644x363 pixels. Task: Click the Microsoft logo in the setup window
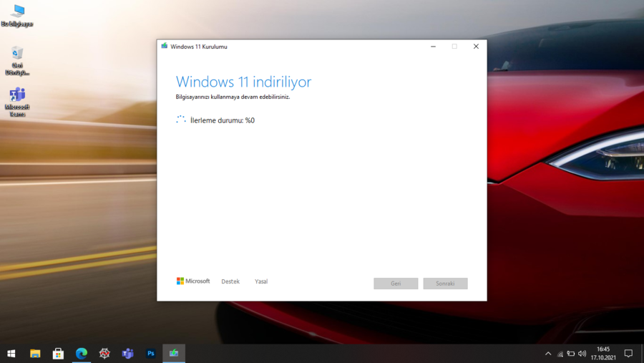pyautogui.click(x=193, y=281)
